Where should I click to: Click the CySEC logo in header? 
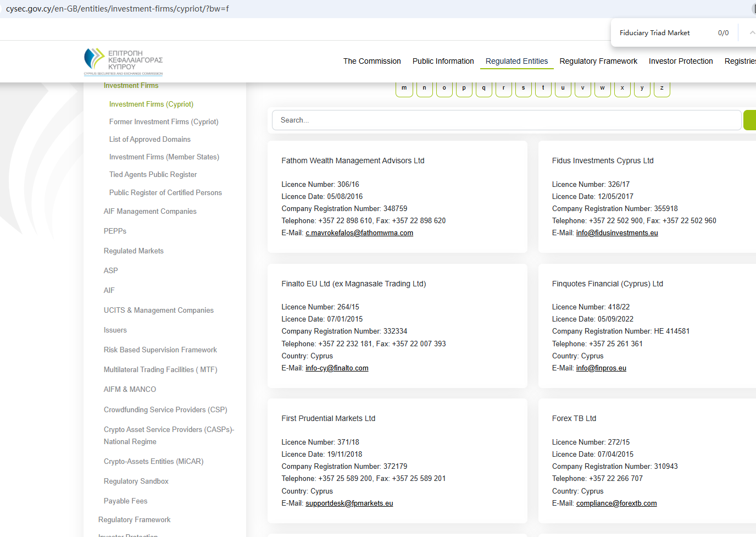[x=123, y=62]
